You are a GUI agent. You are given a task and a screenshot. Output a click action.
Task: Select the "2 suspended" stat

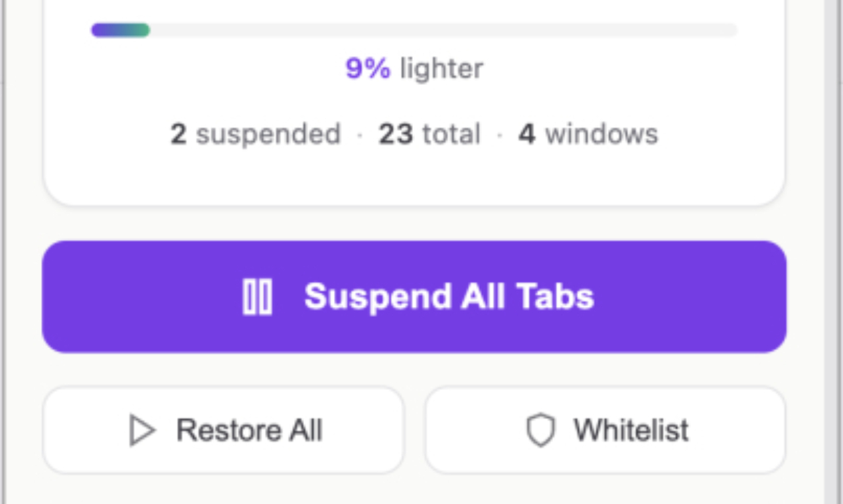[x=256, y=134]
